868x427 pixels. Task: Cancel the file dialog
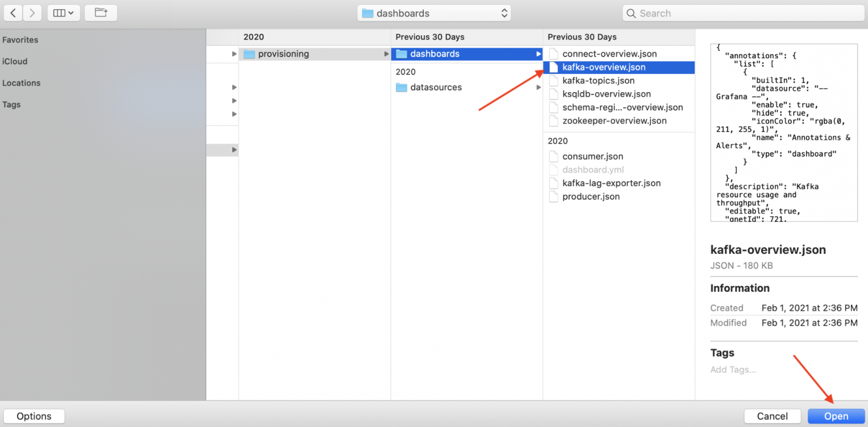pos(772,416)
